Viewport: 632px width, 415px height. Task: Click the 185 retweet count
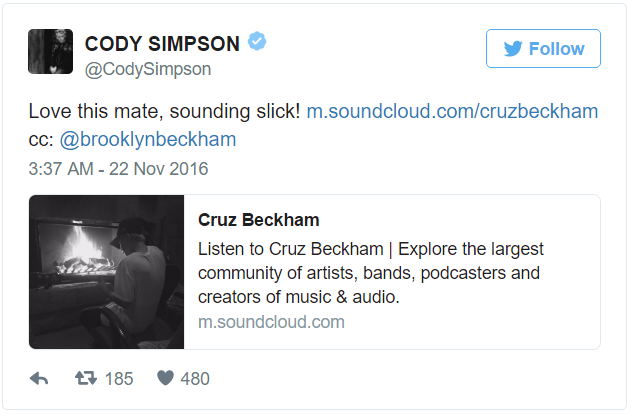coord(119,379)
